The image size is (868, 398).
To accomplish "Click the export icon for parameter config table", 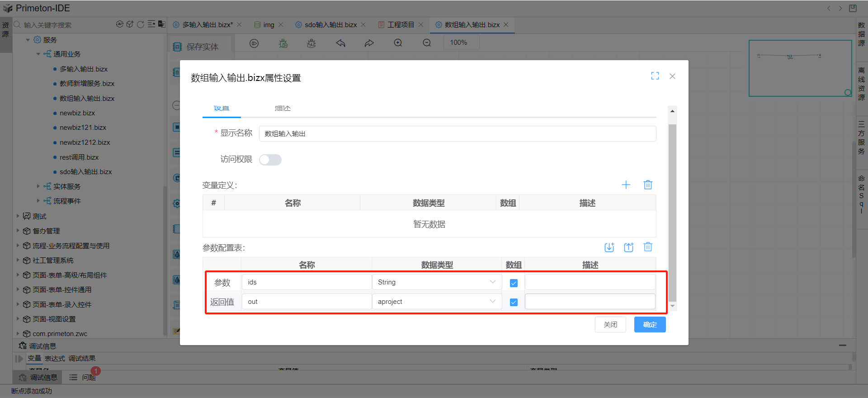I will pos(628,247).
